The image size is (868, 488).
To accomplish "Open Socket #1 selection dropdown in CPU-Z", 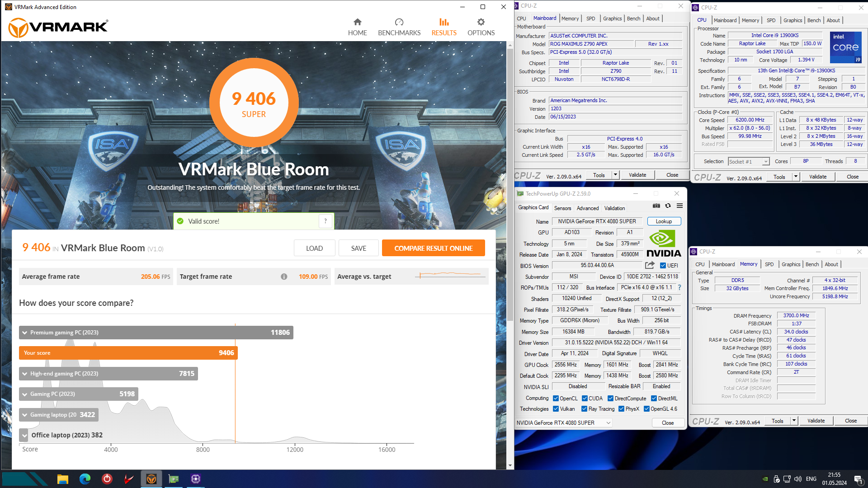I will [765, 161].
